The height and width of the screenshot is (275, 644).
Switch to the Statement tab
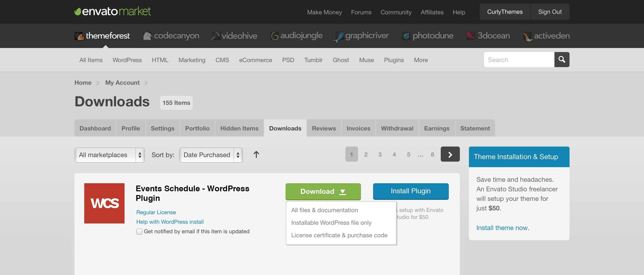tap(475, 128)
